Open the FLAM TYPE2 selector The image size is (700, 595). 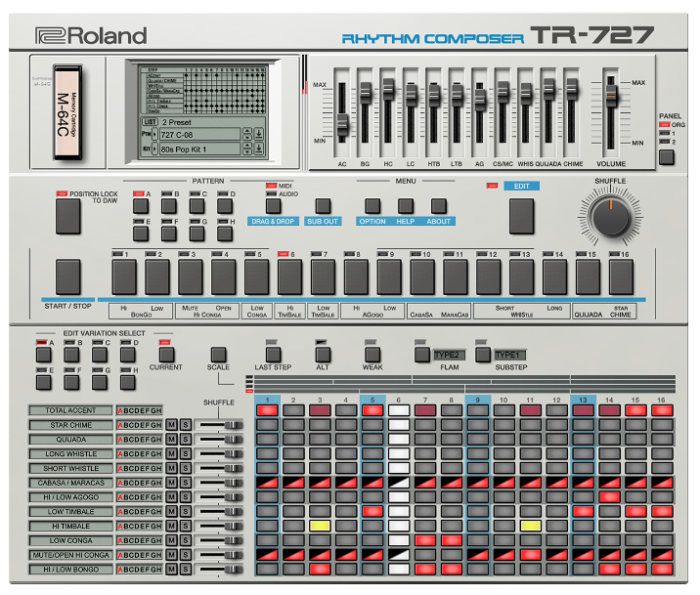pos(449,355)
